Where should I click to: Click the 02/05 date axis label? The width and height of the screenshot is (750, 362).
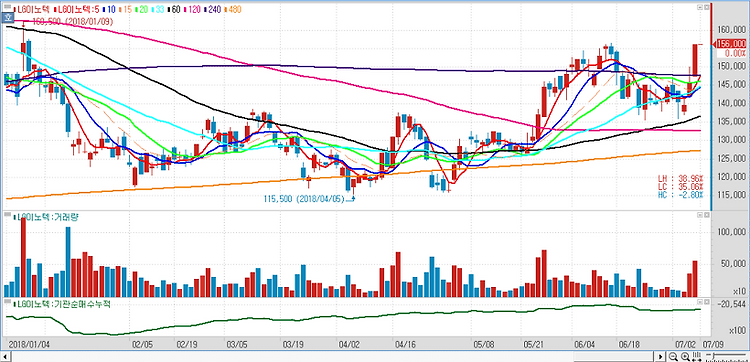coord(142,344)
